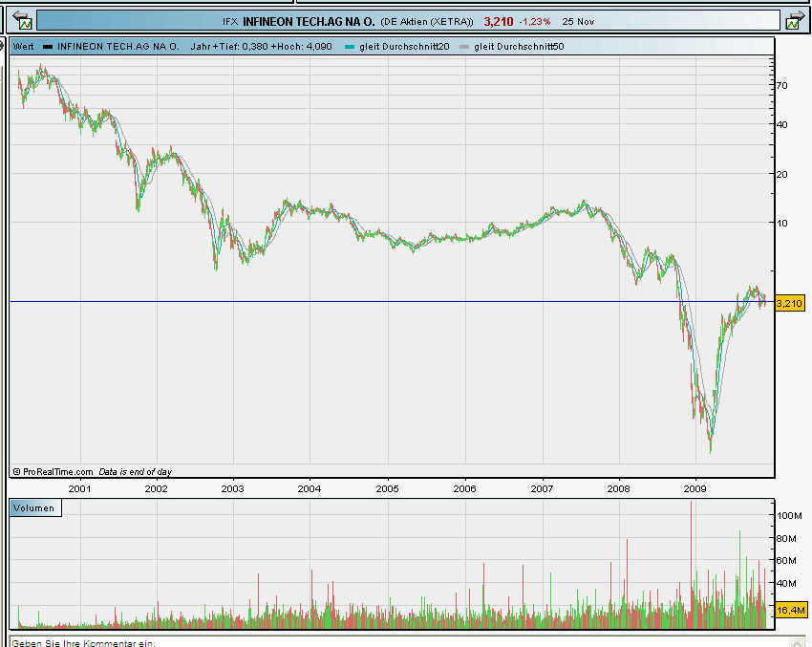Image resolution: width=812 pixels, height=647 pixels.
Task: Click the 40M volume axis value
Action: [x=786, y=583]
